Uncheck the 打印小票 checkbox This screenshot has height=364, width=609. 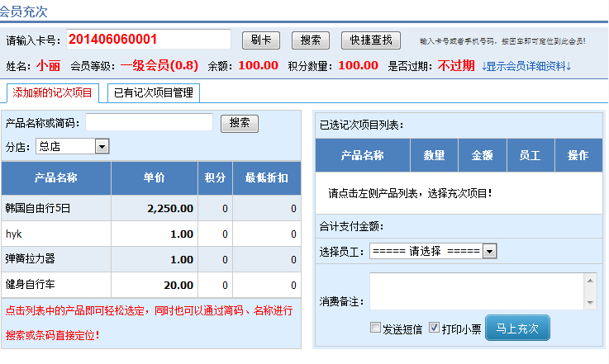(434, 328)
